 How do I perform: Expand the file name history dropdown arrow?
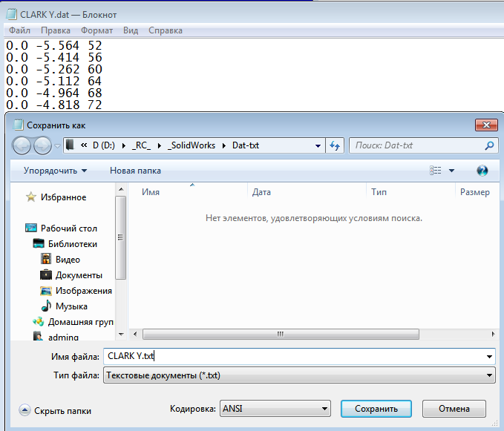pyautogui.click(x=489, y=357)
